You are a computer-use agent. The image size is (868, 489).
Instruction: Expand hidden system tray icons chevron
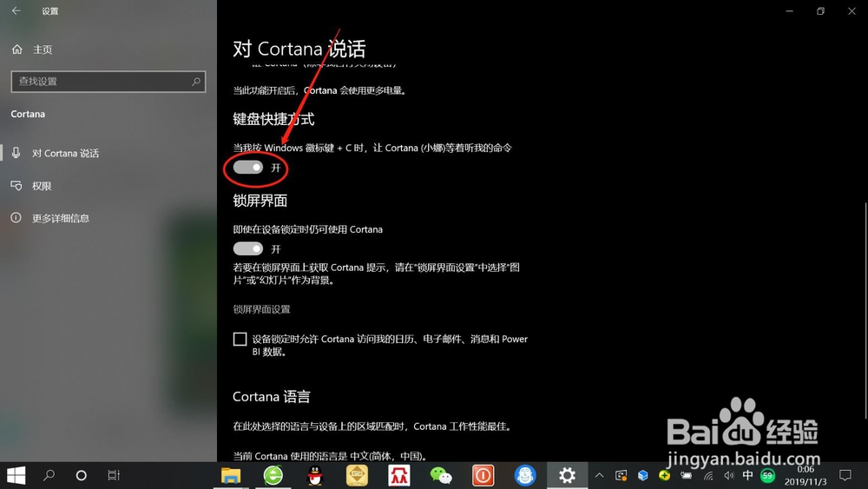tap(599, 475)
